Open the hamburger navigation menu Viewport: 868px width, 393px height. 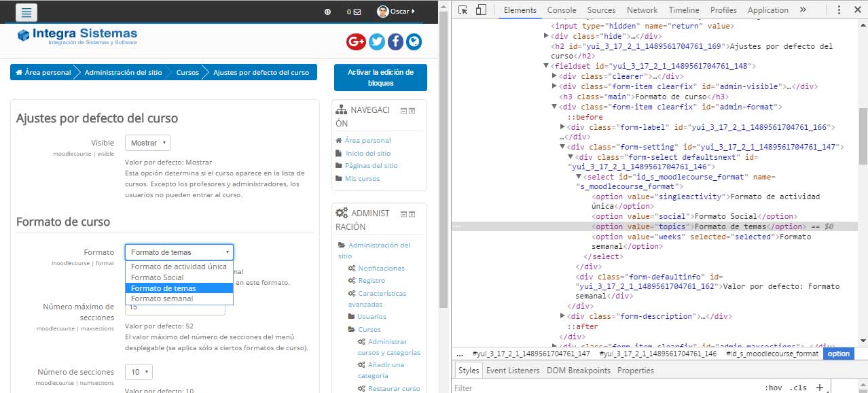click(x=26, y=12)
